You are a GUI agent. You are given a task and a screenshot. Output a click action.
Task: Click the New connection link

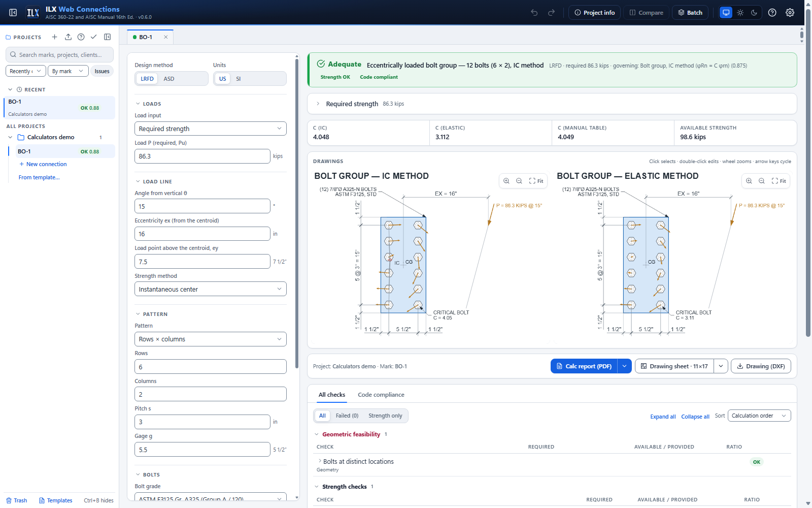pyautogui.click(x=43, y=164)
